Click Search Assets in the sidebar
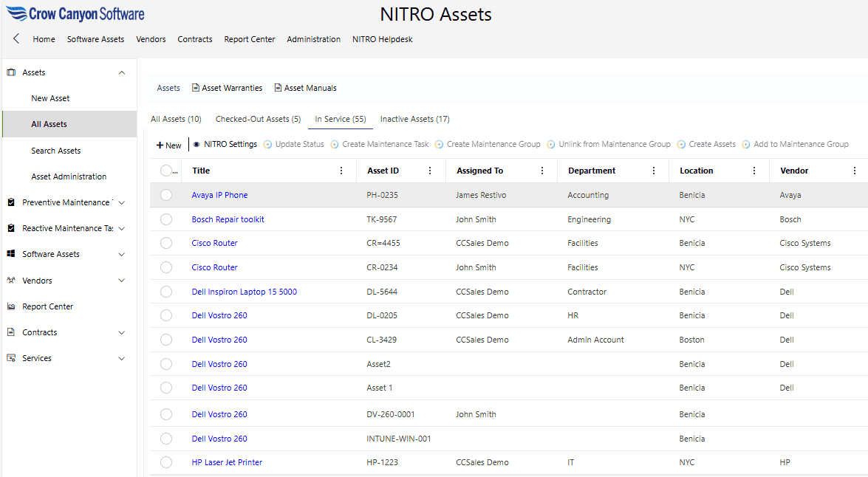The image size is (868, 477). [x=56, y=151]
